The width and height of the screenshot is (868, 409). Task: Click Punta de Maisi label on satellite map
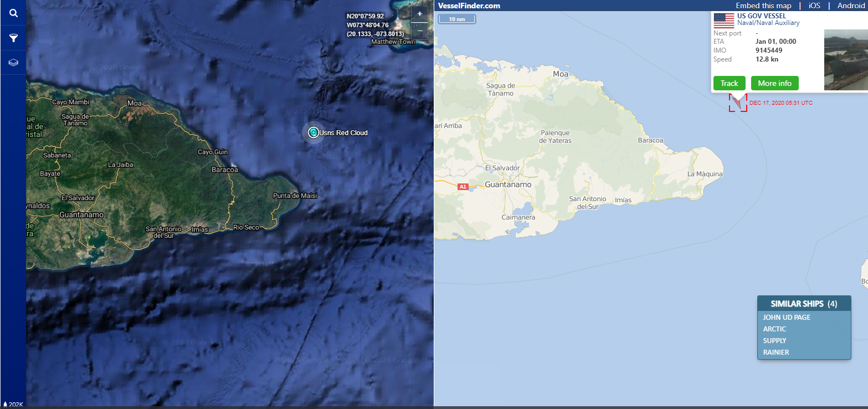(x=295, y=196)
